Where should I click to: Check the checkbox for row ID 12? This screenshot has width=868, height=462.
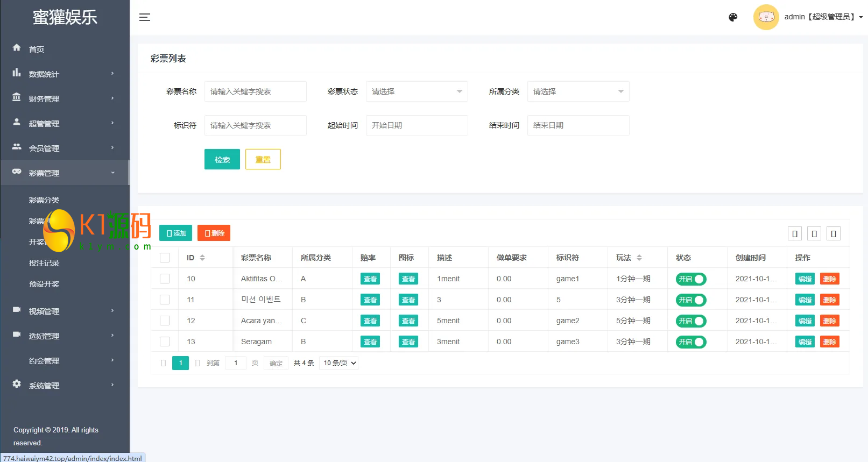click(x=165, y=321)
